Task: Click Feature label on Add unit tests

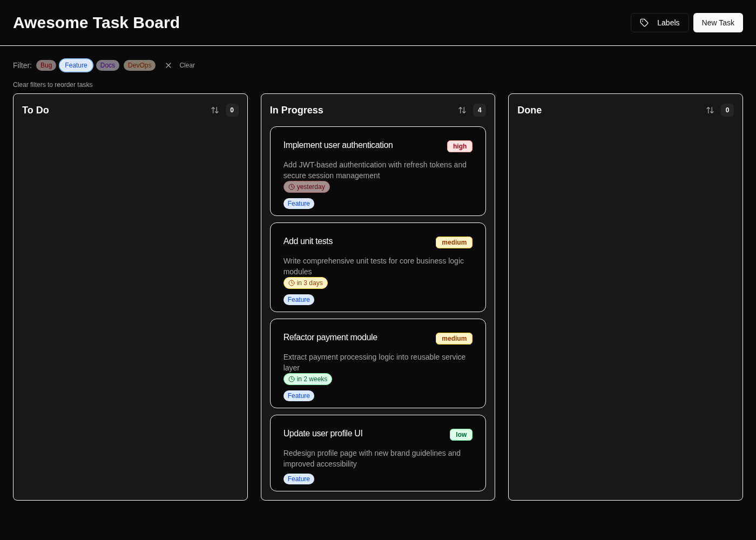Action: click(x=299, y=300)
